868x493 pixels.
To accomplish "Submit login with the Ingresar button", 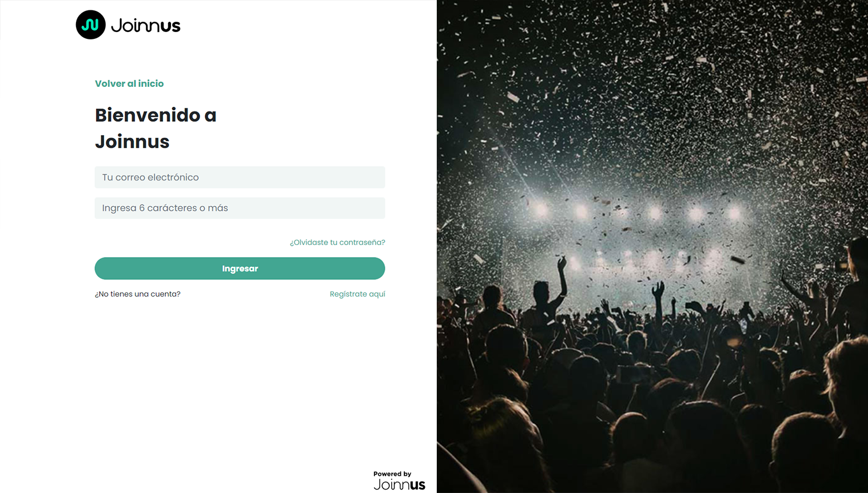I will pyautogui.click(x=240, y=268).
